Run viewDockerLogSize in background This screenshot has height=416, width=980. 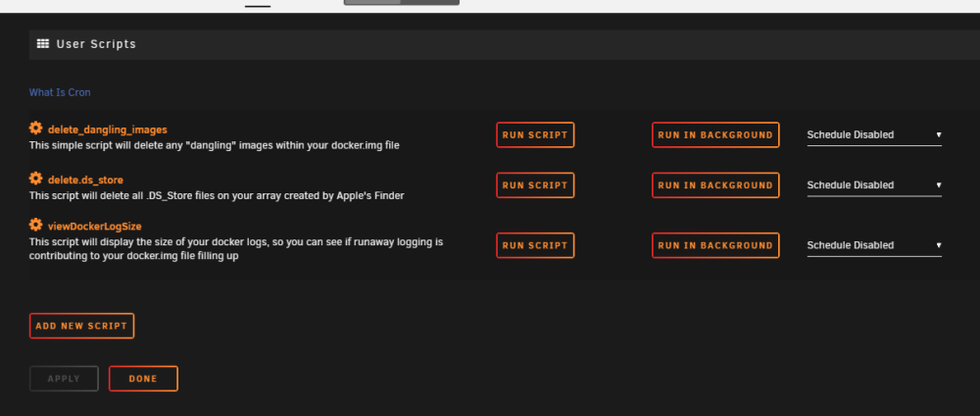point(715,245)
